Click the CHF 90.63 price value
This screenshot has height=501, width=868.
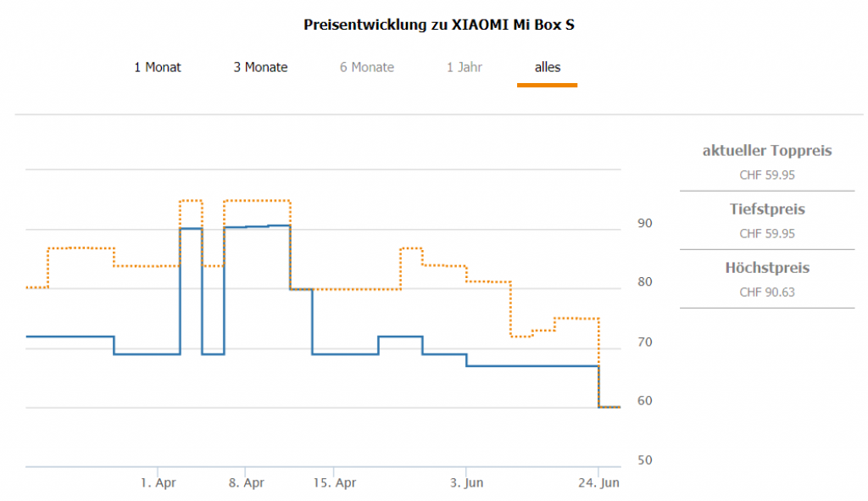tap(767, 292)
